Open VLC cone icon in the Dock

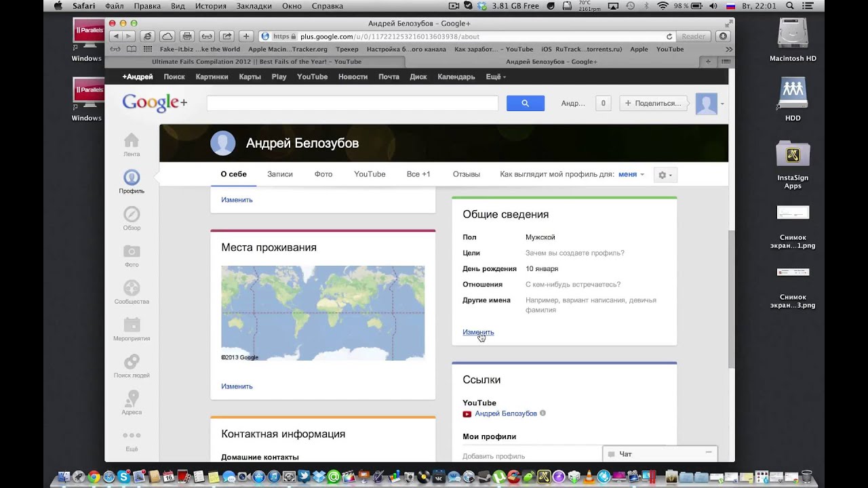(x=590, y=476)
